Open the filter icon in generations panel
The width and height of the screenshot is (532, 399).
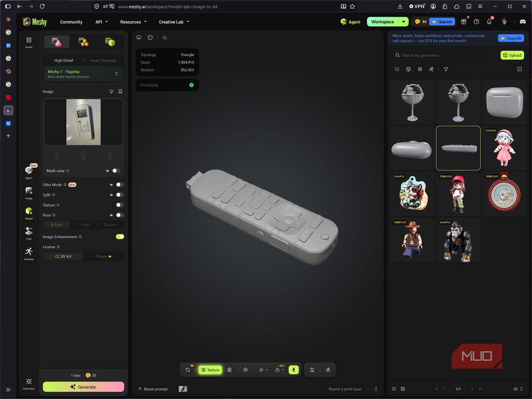(x=446, y=69)
